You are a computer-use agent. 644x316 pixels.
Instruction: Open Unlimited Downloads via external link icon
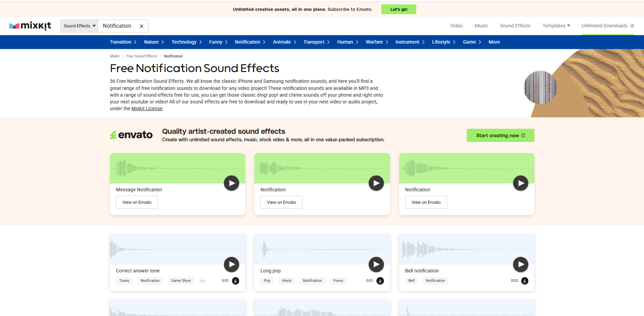point(633,25)
